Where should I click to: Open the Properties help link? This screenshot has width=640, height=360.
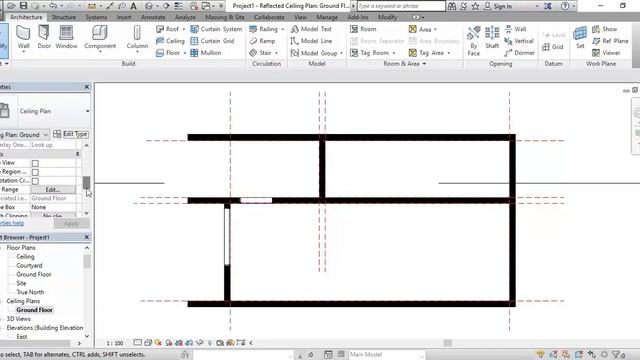pyautogui.click(x=12, y=223)
